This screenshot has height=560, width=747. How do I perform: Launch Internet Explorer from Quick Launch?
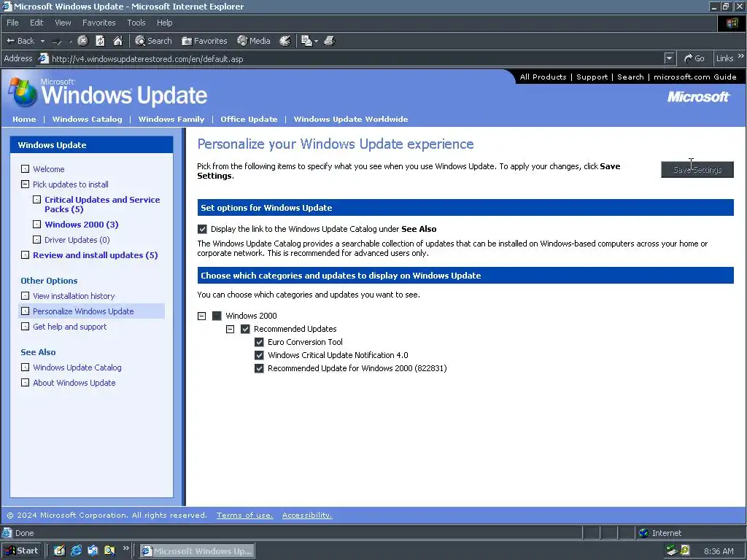click(x=76, y=551)
